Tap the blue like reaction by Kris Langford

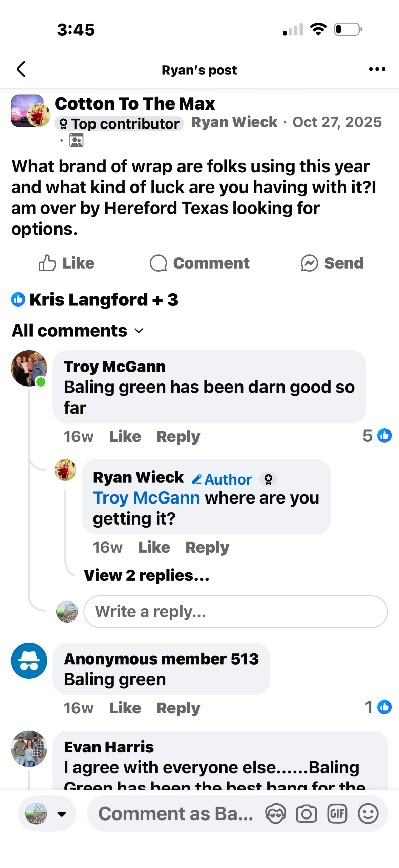point(18,299)
